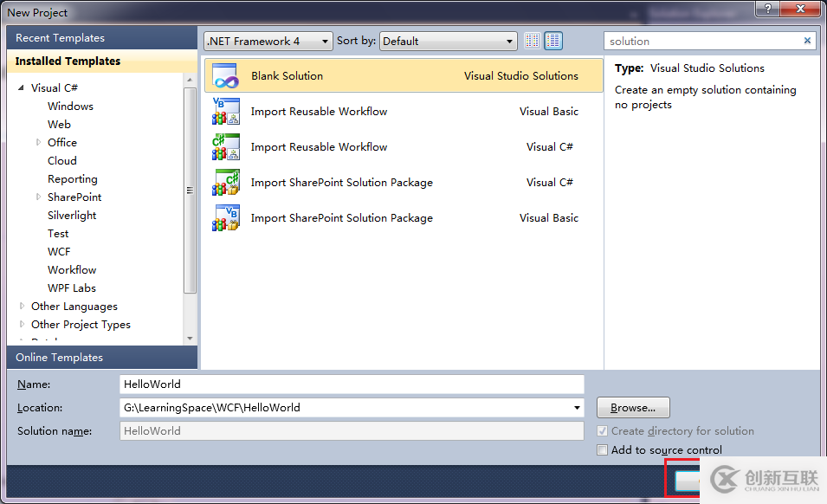Select Web under Visual C#
The height and width of the screenshot is (504, 827).
coord(59,125)
